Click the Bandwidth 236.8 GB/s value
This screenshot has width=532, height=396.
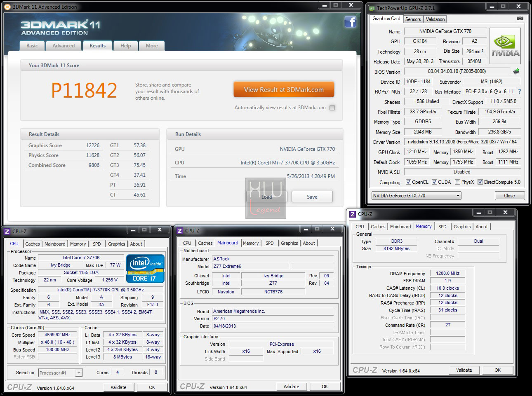tap(499, 132)
